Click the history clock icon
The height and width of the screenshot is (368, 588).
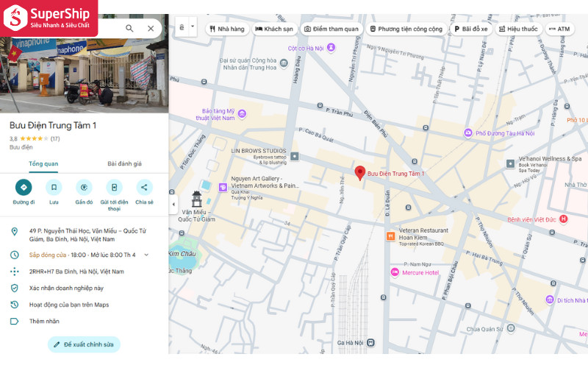pyautogui.click(x=14, y=305)
